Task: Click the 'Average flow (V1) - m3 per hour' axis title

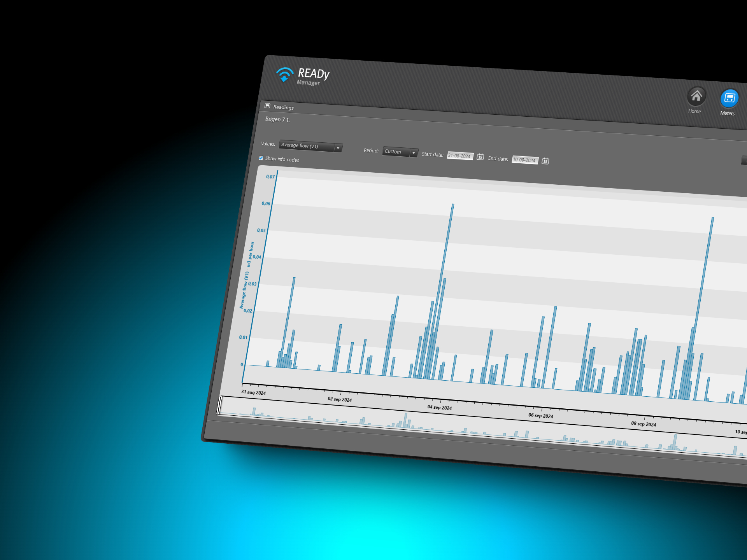Action: (246, 275)
